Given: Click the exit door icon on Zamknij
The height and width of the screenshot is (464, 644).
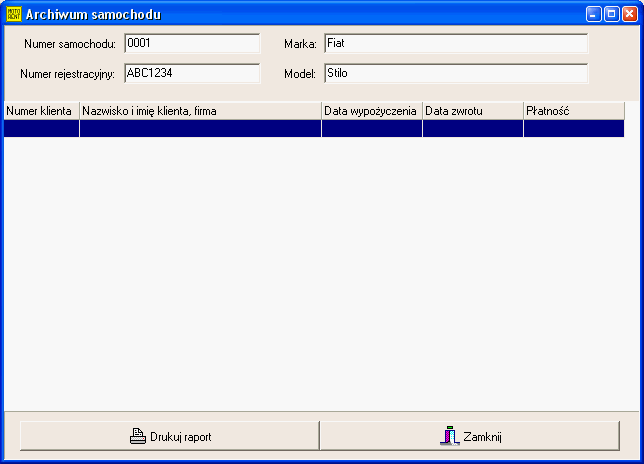Looking at the screenshot, I should tap(449, 437).
